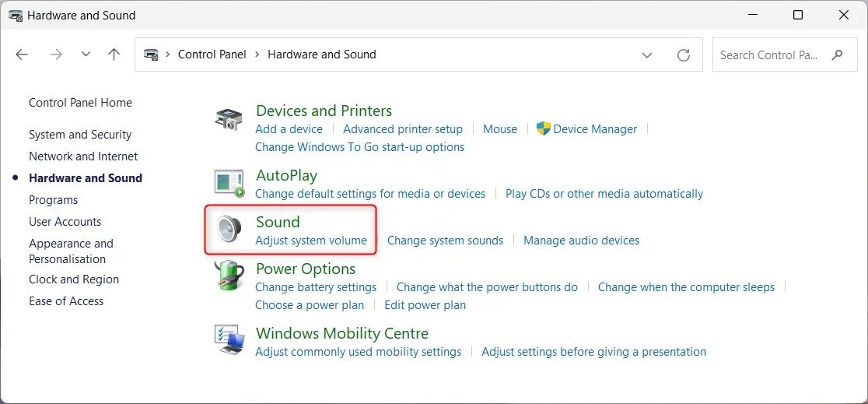Click Play CDs or other media automatically
Screen dimensions: 868x404
(x=604, y=194)
